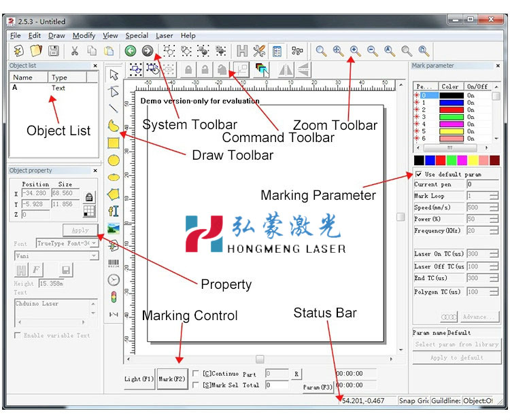Adjust Laser On TC stepper arrows
510x420 pixels.
494,254
